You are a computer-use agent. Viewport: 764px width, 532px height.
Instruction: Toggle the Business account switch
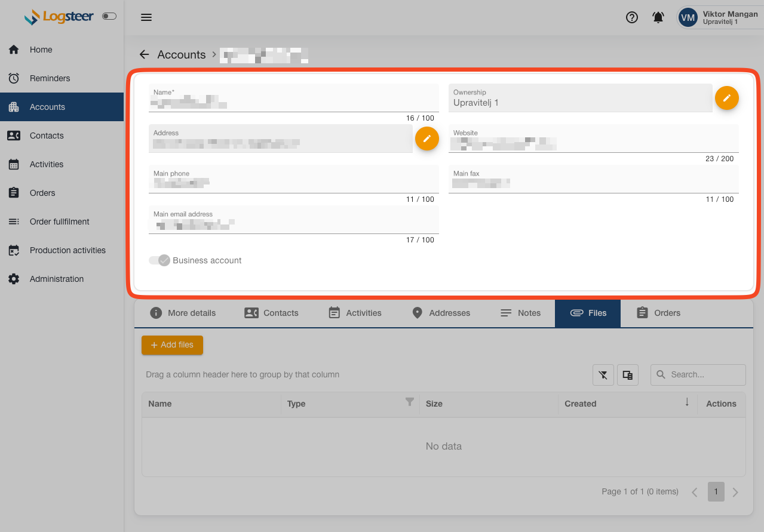(159, 260)
